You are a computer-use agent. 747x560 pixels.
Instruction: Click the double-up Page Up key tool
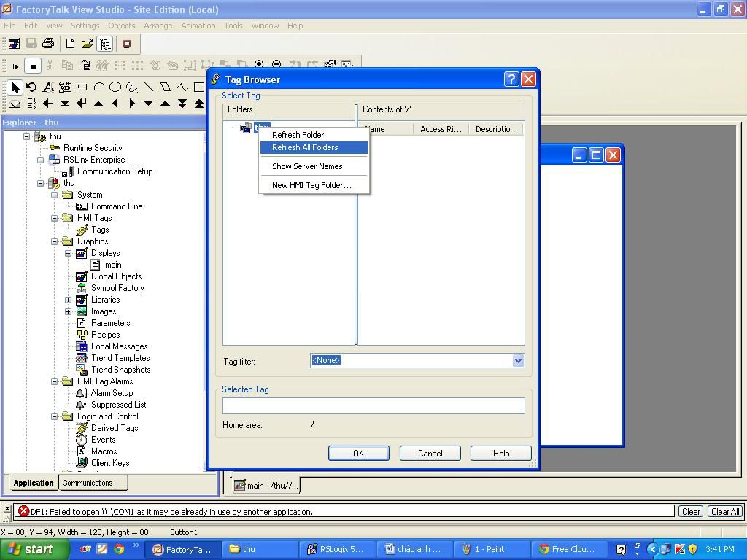[x=199, y=104]
